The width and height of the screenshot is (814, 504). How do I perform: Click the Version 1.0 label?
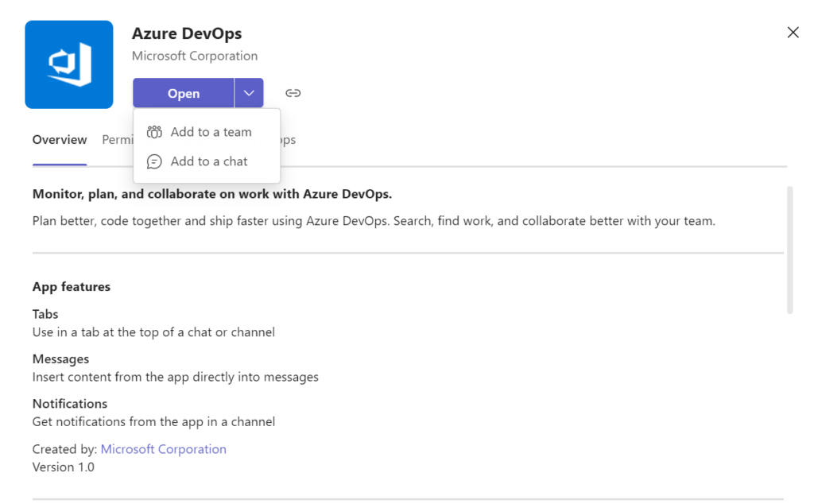(x=64, y=467)
